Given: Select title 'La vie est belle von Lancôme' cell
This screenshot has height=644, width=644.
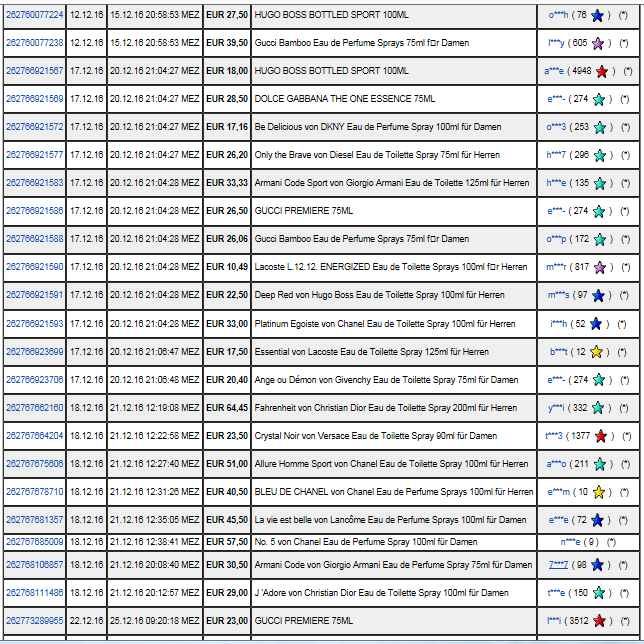Looking at the screenshot, I should coord(394,520).
